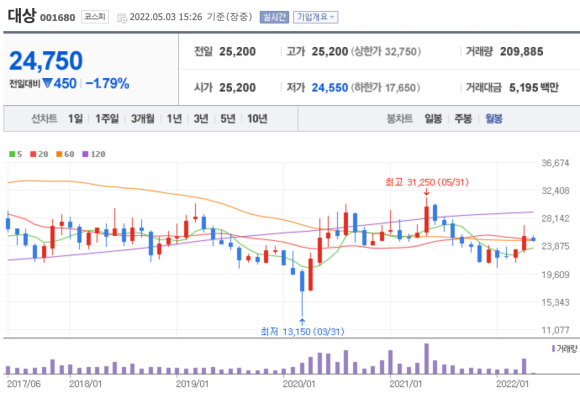Click the 선차트 label

tap(44, 119)
